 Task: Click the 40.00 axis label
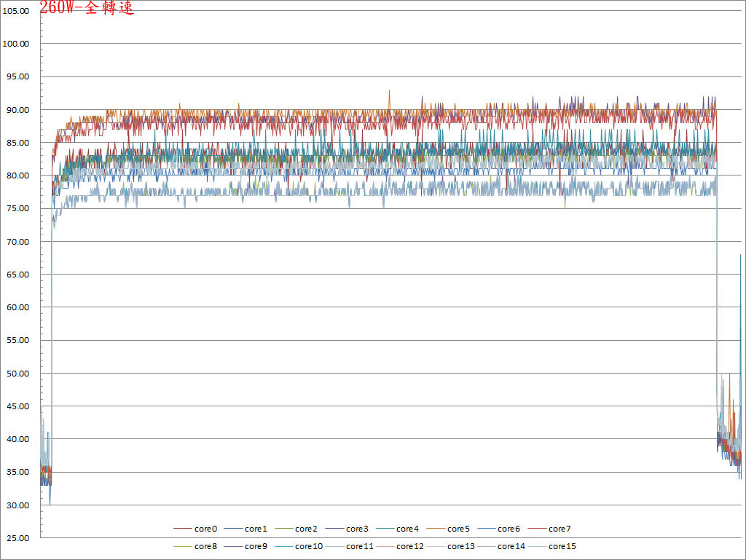17,439
